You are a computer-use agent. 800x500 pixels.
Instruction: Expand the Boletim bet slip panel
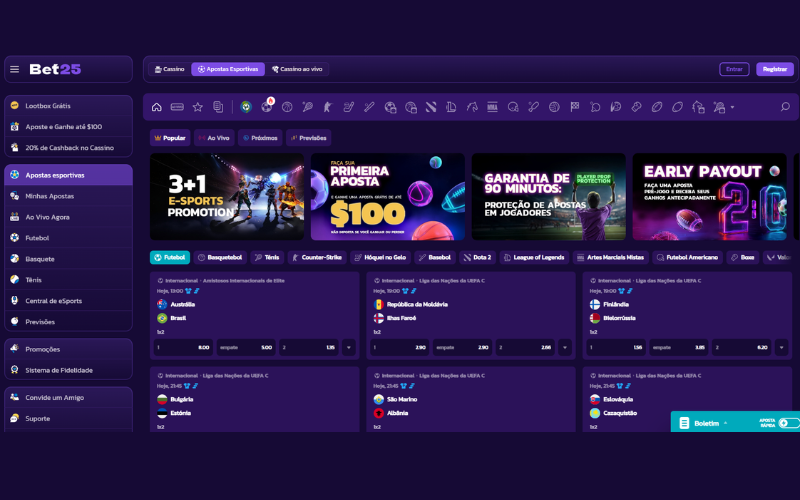coord(704,423)
